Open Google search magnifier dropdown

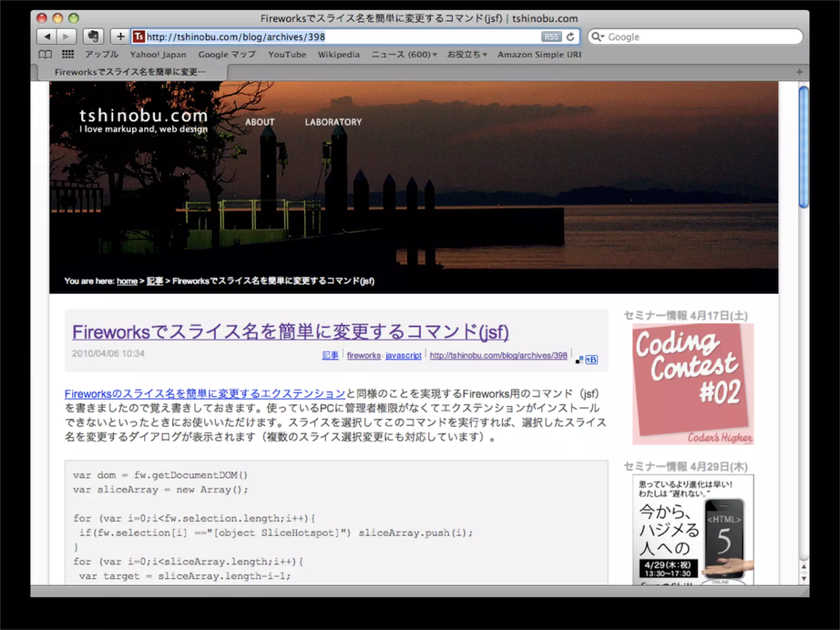point(598,37)
